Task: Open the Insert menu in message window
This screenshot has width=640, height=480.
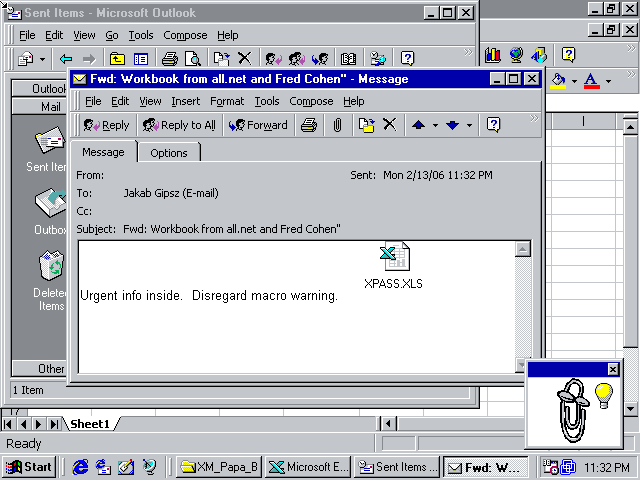Action: click(x=185, y=101)
